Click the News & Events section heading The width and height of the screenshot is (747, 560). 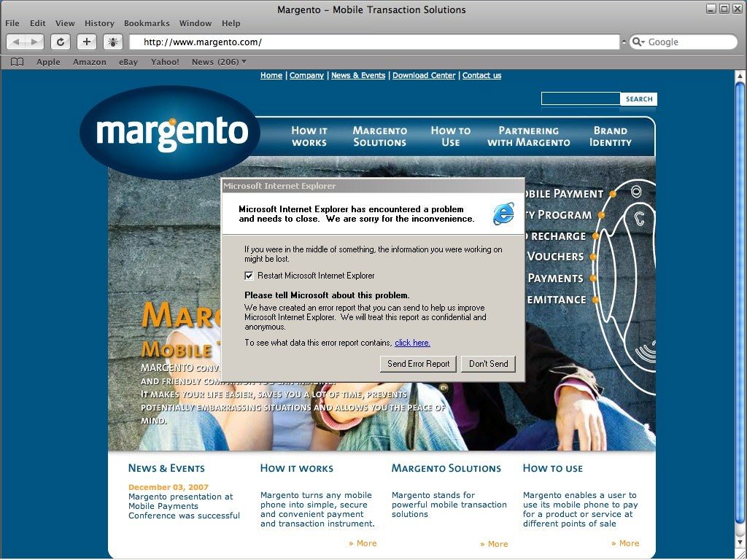tap(166, 468)
